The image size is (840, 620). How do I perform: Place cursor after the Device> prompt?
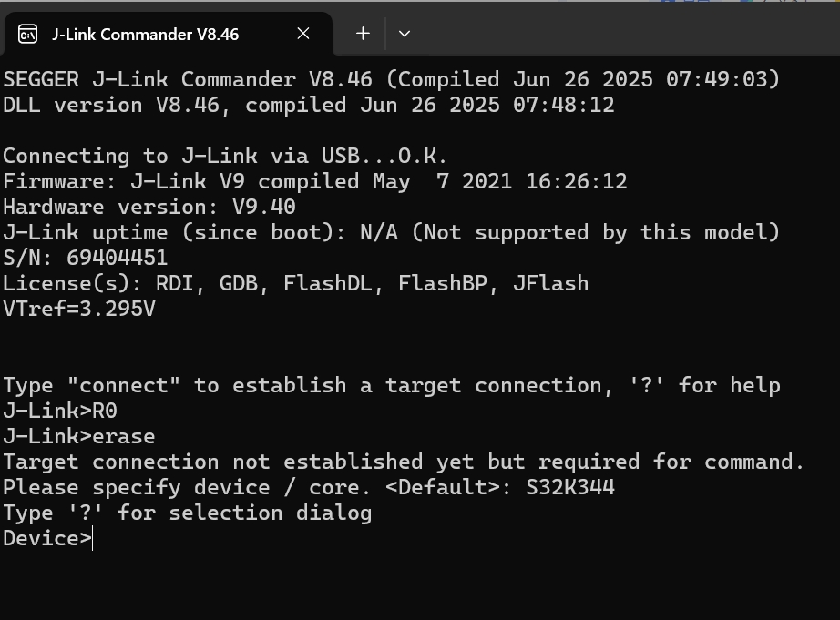[x=94, y=538]
